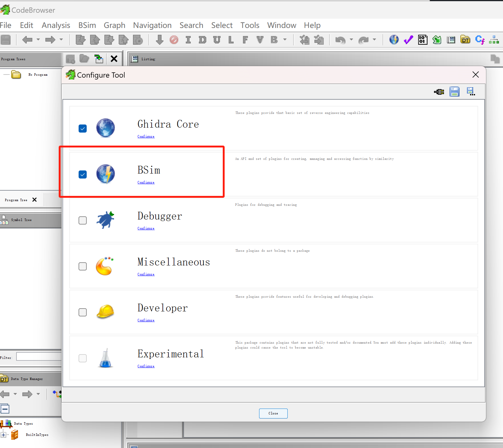
Task: Go to next location with forward arrow
Action: tap(50, 40)
